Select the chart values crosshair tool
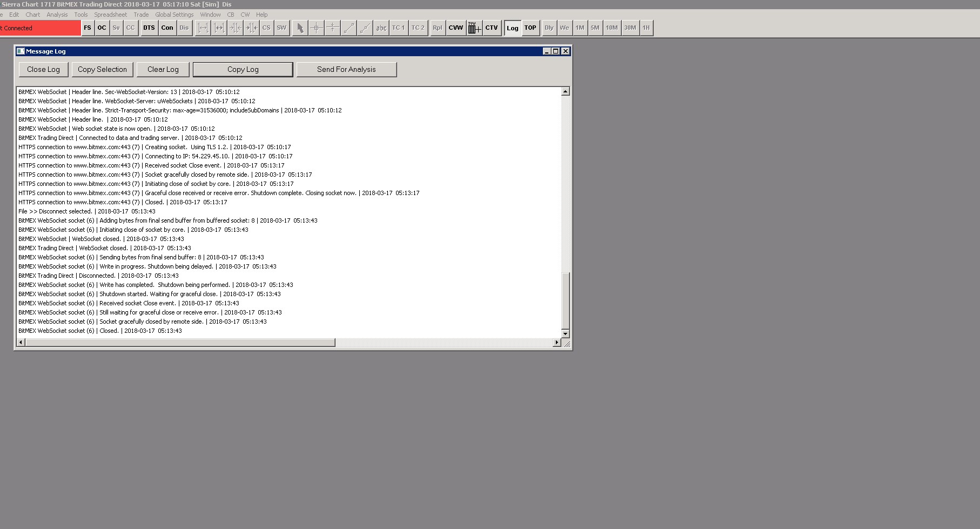This screenshot has width=980, height=529. click(x=317, y=28)
